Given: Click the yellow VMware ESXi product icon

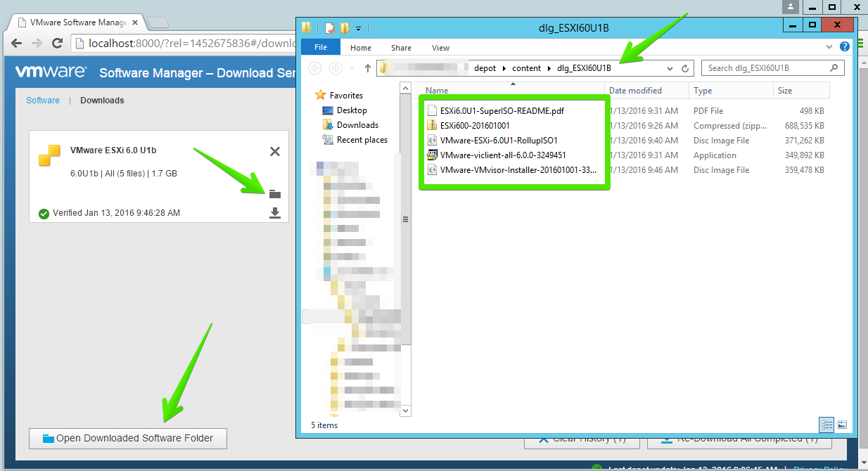Looking at the screenshot, I should click(x=50, y=155).
